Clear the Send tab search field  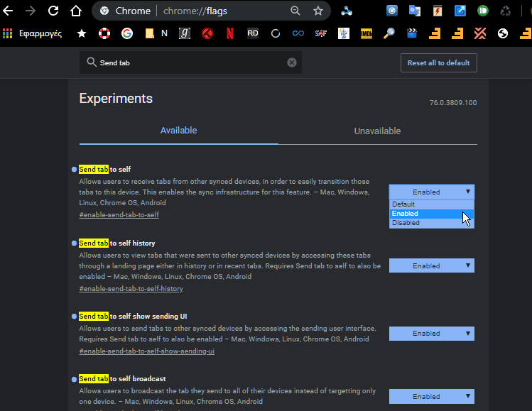pyautogui.click(x=292, y=62)
